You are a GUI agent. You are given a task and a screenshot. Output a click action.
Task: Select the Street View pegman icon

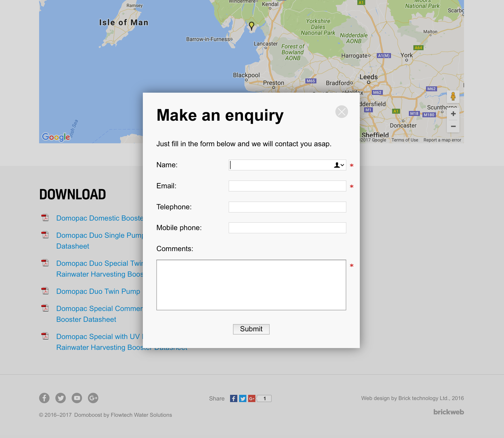(453, 97)
